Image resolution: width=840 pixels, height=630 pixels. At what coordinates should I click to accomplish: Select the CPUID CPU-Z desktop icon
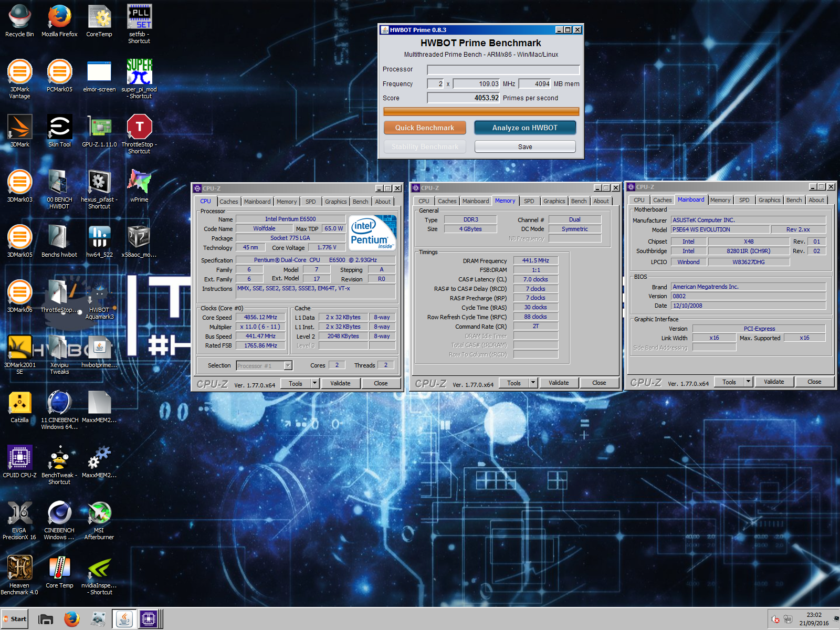[x=19, y=462]
